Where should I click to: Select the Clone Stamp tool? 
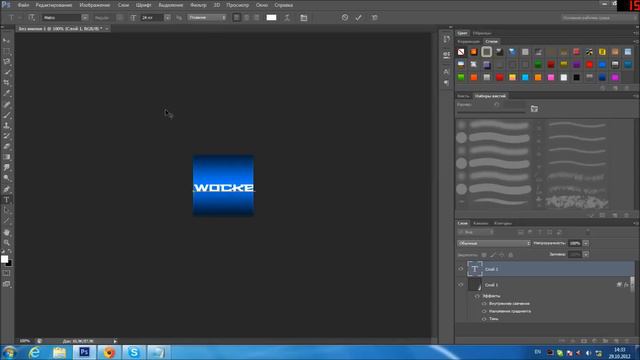tap(7, 125)
